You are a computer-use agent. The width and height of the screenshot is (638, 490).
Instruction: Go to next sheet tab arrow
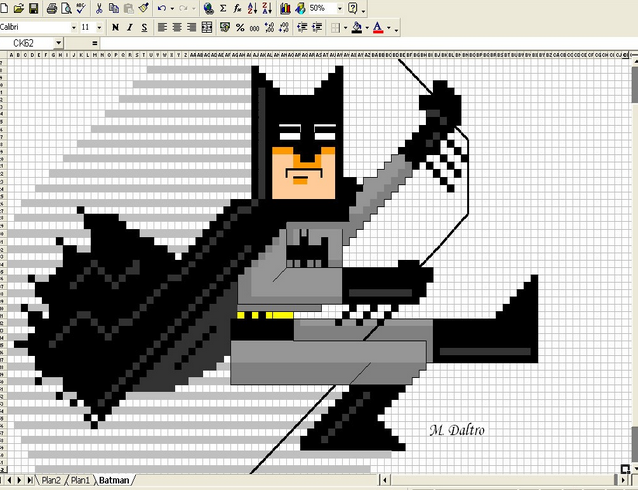(19, 480)
